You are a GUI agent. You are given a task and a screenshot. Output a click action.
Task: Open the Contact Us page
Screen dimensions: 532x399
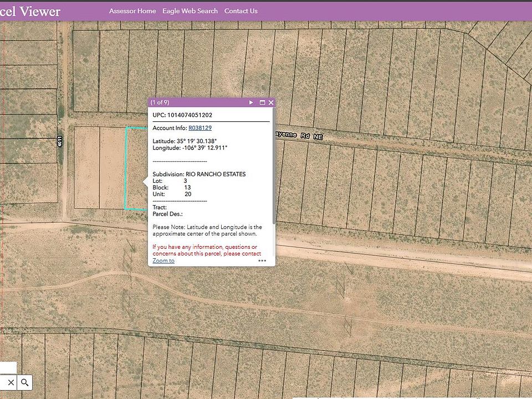[x=241, y=11]
